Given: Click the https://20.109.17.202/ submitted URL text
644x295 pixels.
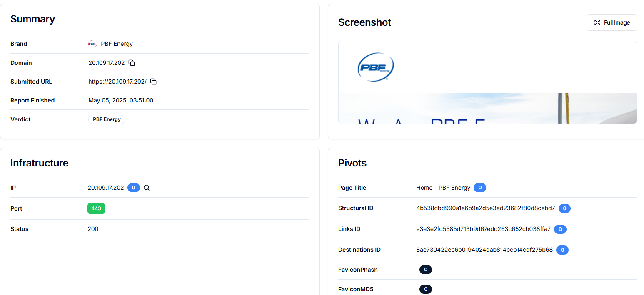Looking at the screenshot, I should tap(117, 82).
